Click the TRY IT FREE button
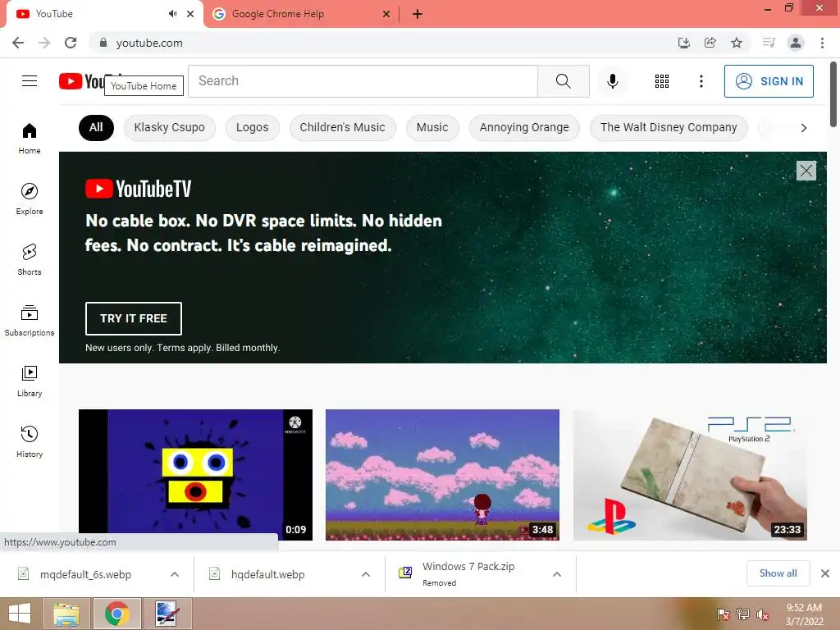 134,318
